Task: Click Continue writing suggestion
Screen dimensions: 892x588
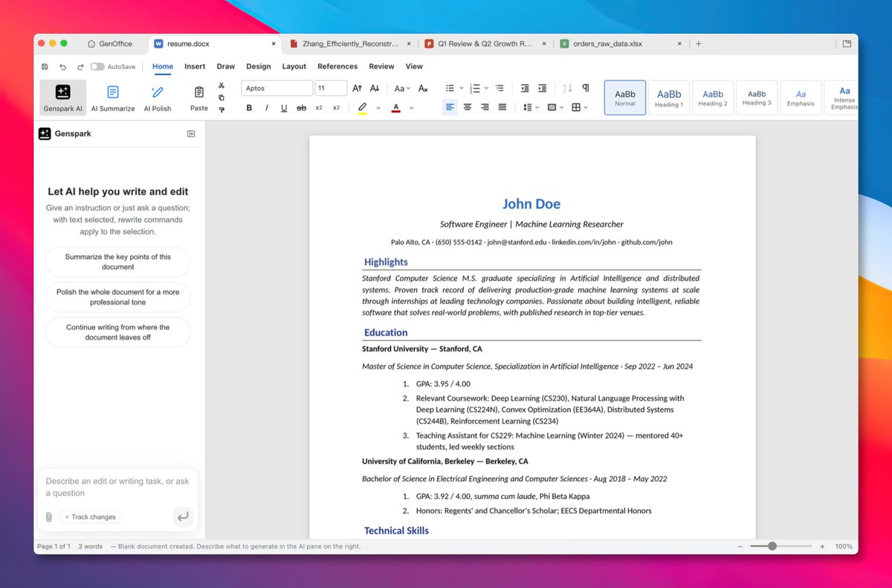Action: 117,332
